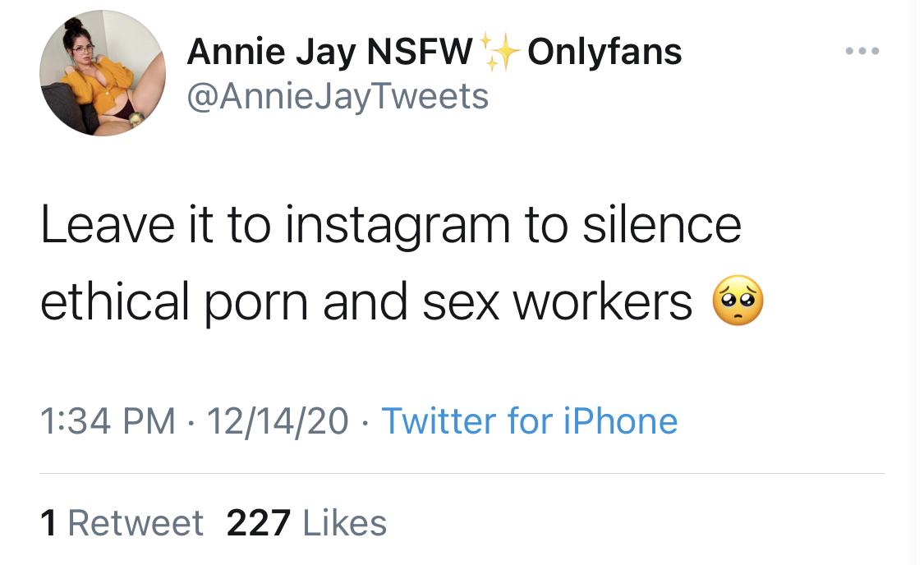Click the word instagram in the tweet
Viewport: 924px width, 565px height.
398,227
